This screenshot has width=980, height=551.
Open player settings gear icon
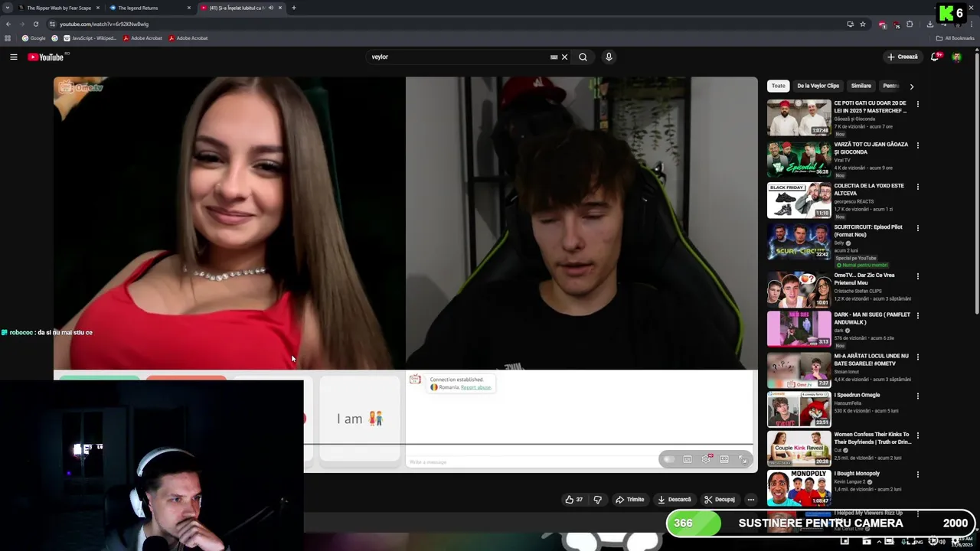[x=706, y=459]
